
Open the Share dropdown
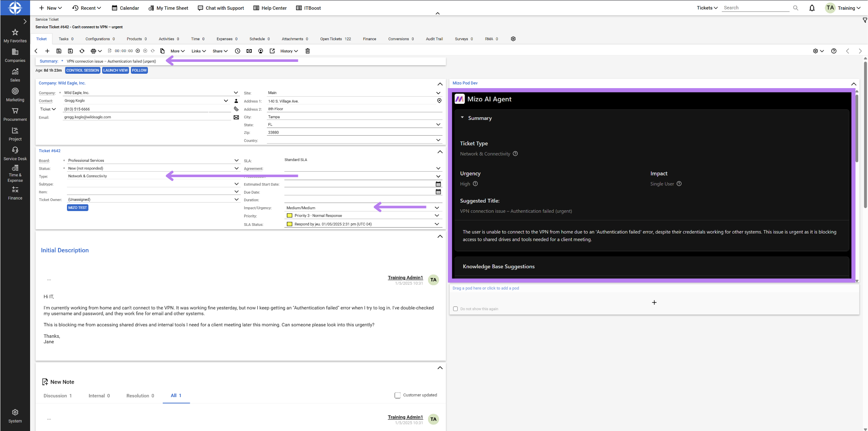click(220, 51)
